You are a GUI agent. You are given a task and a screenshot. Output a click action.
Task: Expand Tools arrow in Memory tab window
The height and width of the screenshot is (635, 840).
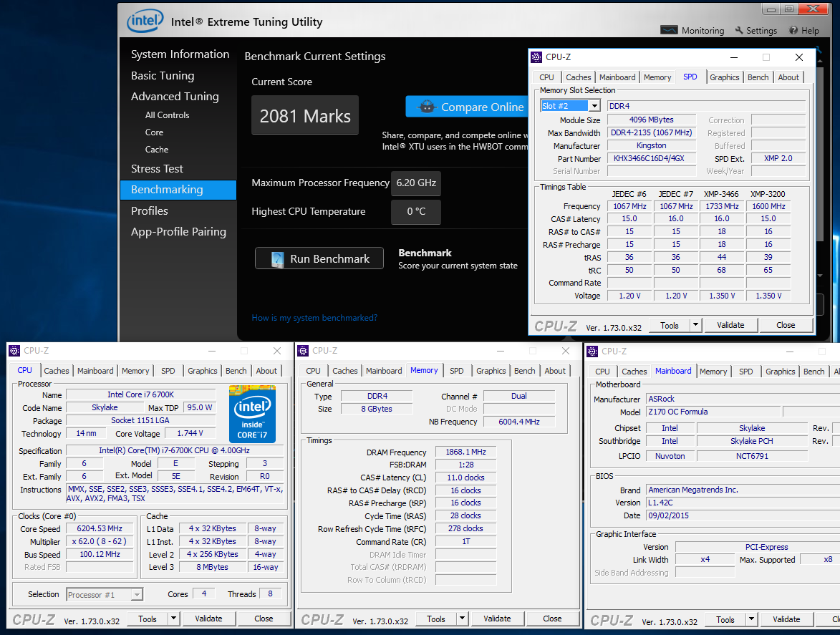click(462, 619)
